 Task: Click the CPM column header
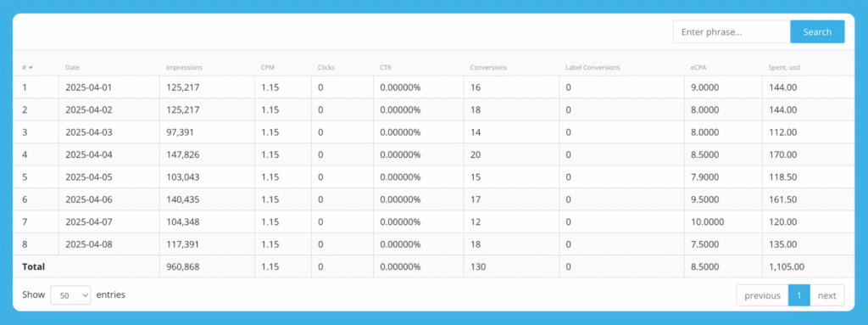[x=267, y=68]
